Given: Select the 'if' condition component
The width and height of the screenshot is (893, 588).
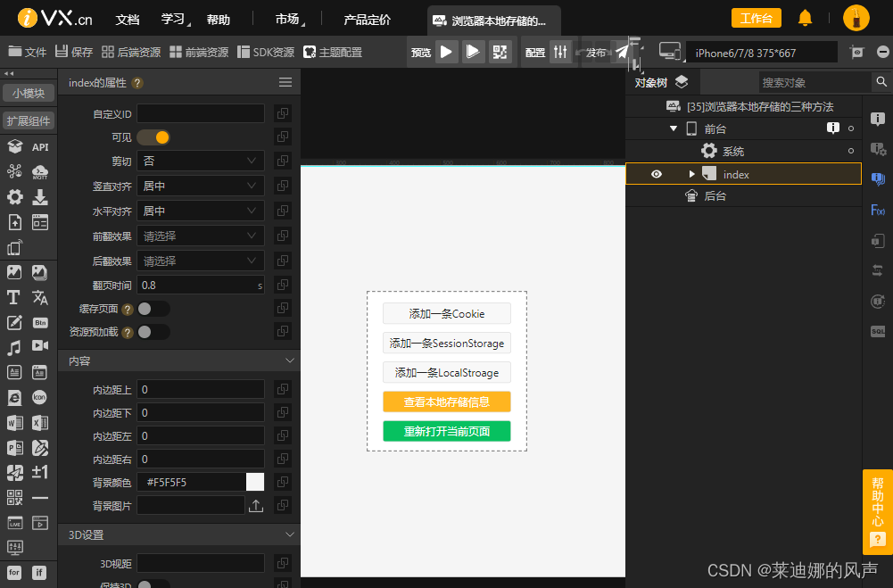Looking at the screenshot, I should point(39,573).
